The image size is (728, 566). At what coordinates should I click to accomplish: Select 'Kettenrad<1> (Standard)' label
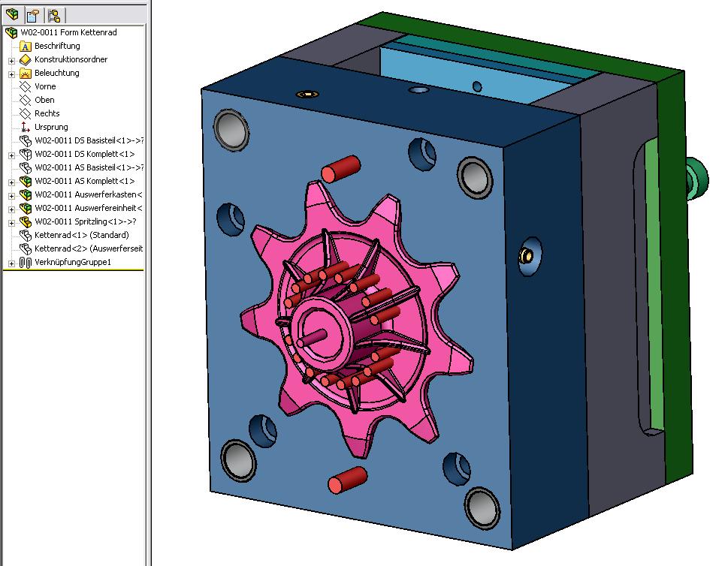[x=82, y=235]
